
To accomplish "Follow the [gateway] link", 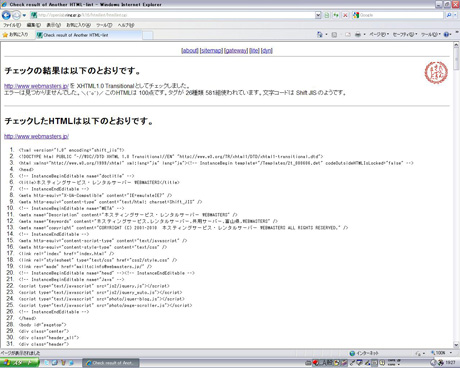I will (x=236, y=51).
